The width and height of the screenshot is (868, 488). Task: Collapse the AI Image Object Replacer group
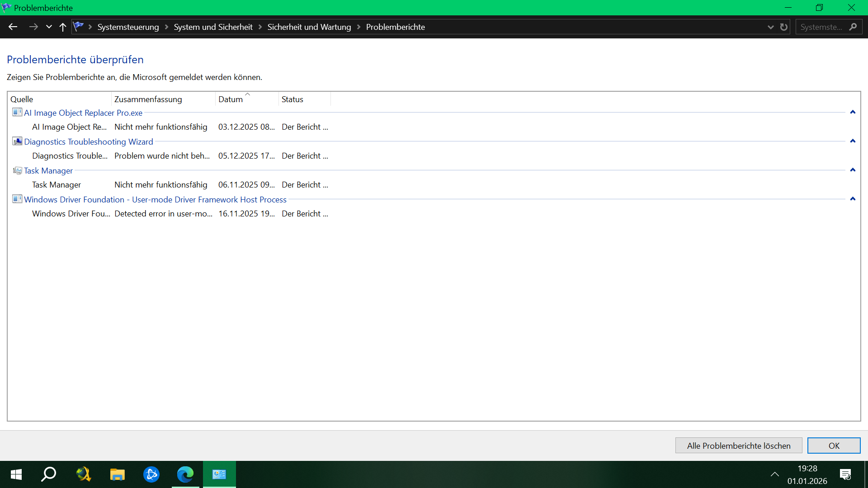(853, 112)
